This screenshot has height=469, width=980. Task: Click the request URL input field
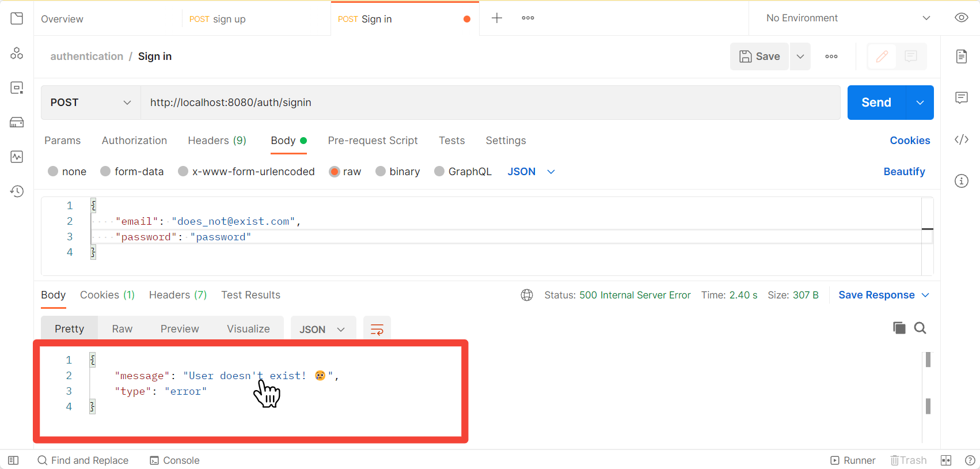coord(489,103)
